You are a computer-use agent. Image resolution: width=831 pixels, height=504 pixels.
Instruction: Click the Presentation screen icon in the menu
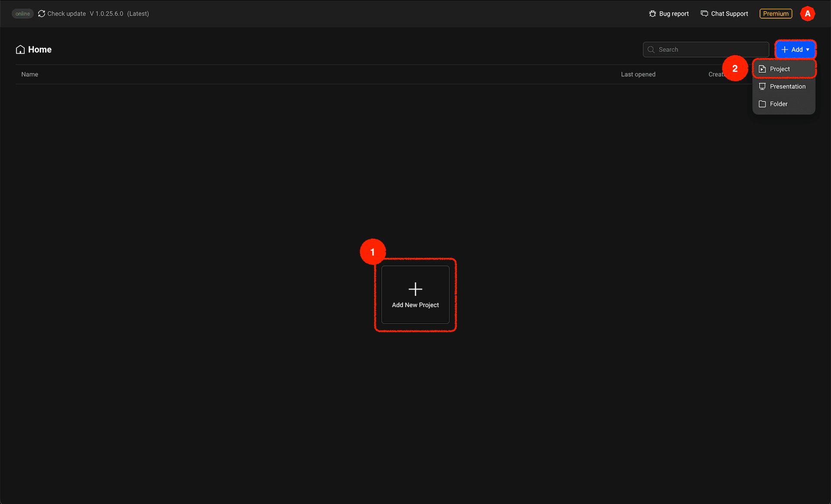(x=762, y=87)
